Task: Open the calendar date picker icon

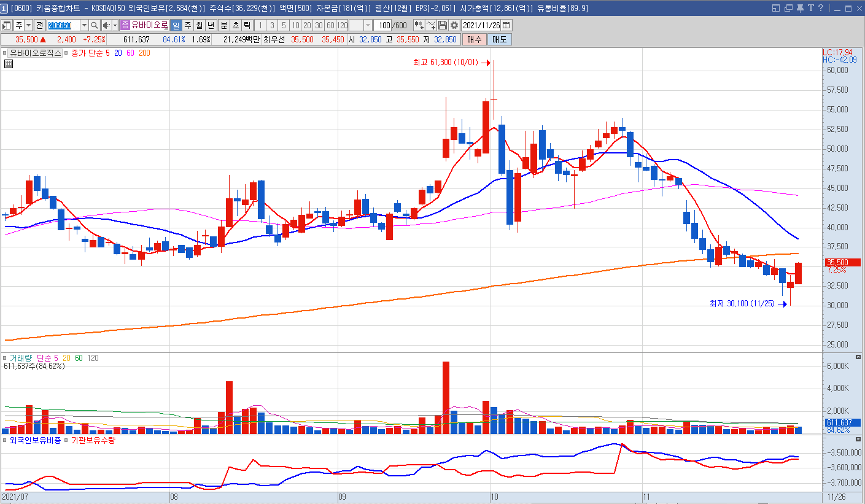Action: [506, 25]
